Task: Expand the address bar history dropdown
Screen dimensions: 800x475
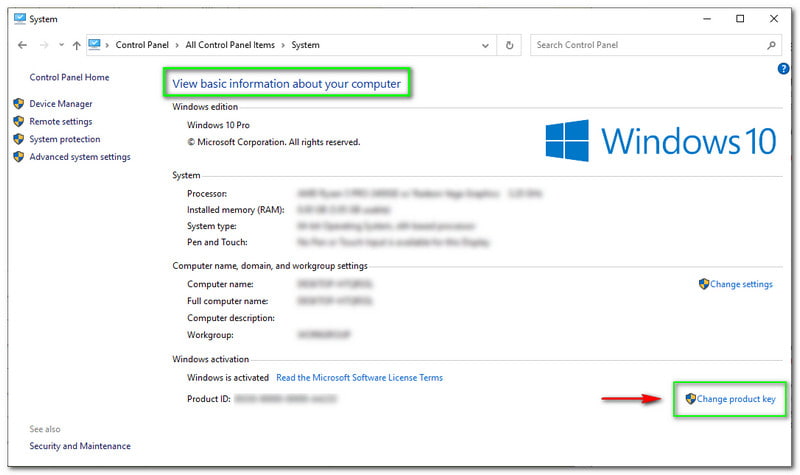Action: [485, 45]
